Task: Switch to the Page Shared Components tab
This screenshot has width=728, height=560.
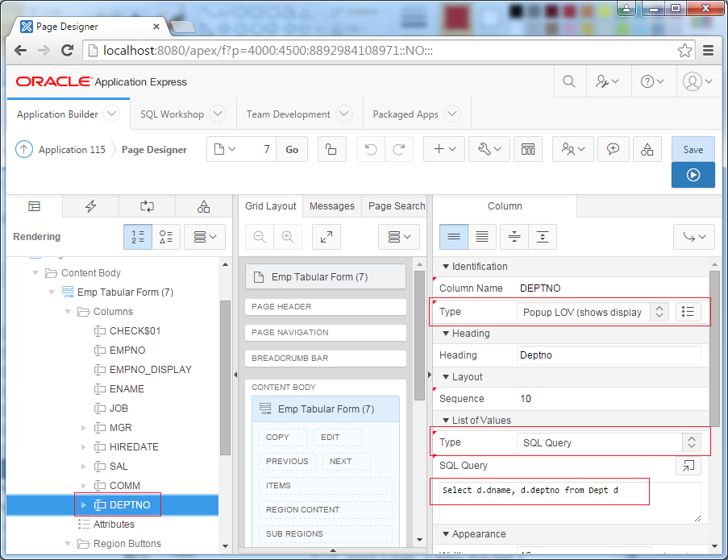Action: pos(203,206)
